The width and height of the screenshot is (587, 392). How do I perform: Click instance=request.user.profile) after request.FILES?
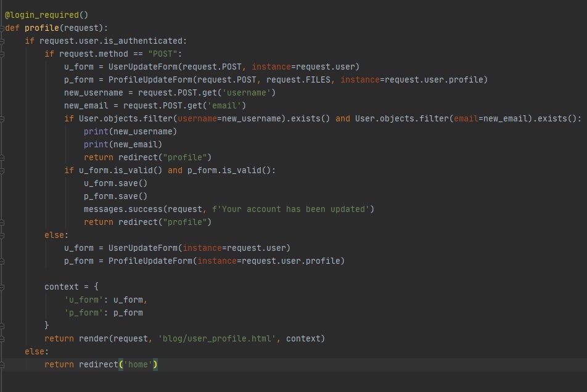point(414,80)
